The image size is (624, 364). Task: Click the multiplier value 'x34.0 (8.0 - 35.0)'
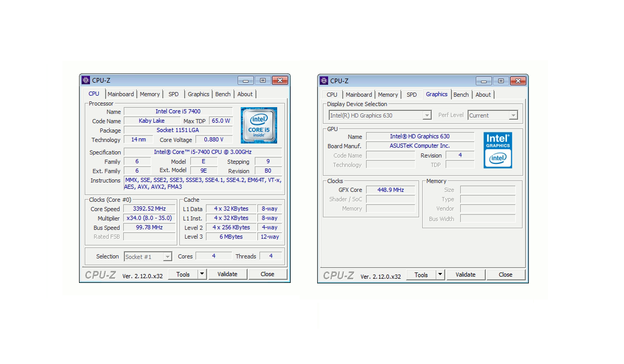click(150, 218)
